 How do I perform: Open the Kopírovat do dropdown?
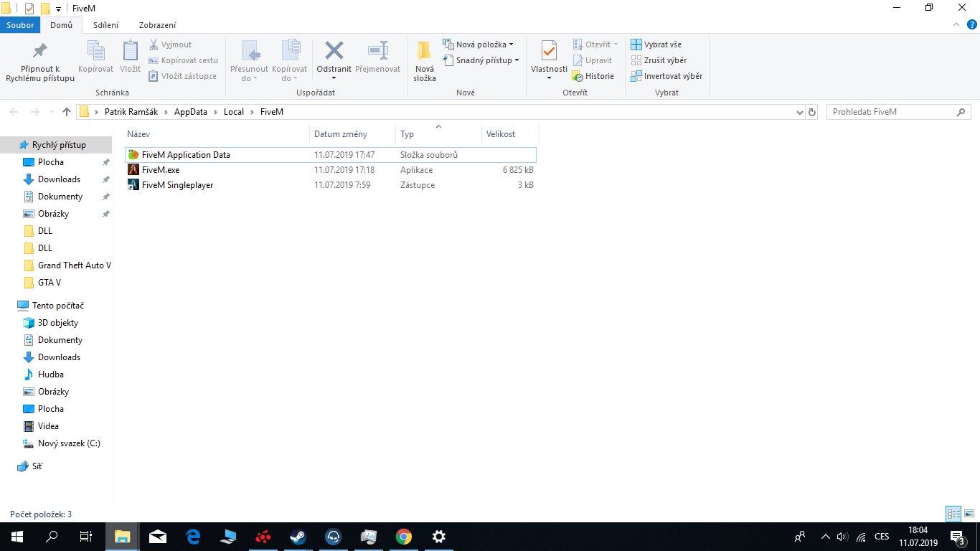[290, 62]
